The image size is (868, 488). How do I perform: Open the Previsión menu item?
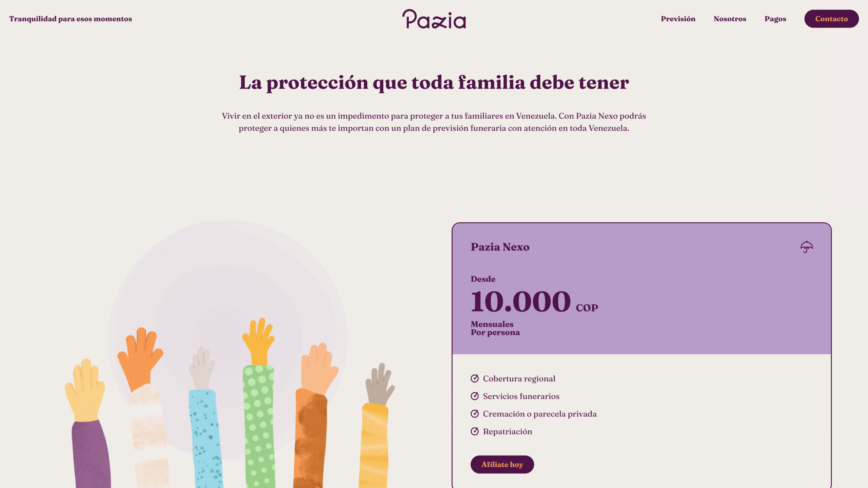click(678, 19)
